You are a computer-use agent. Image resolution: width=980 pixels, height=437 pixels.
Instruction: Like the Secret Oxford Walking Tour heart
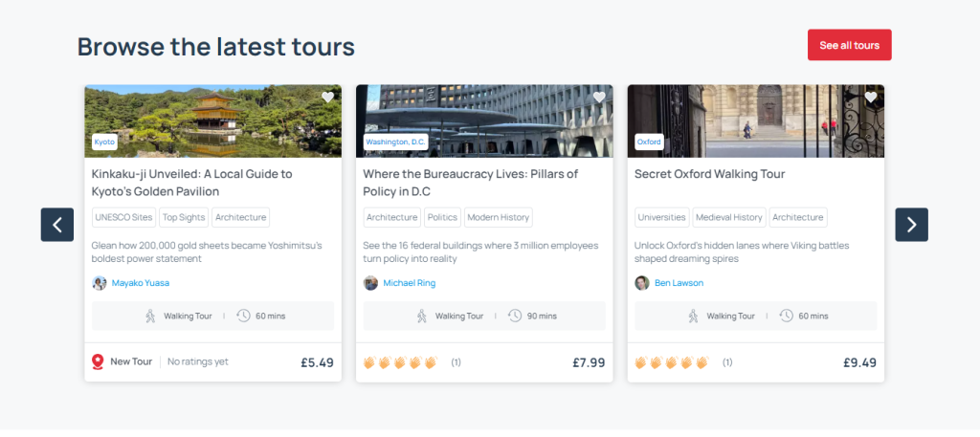tap(870, 98)
